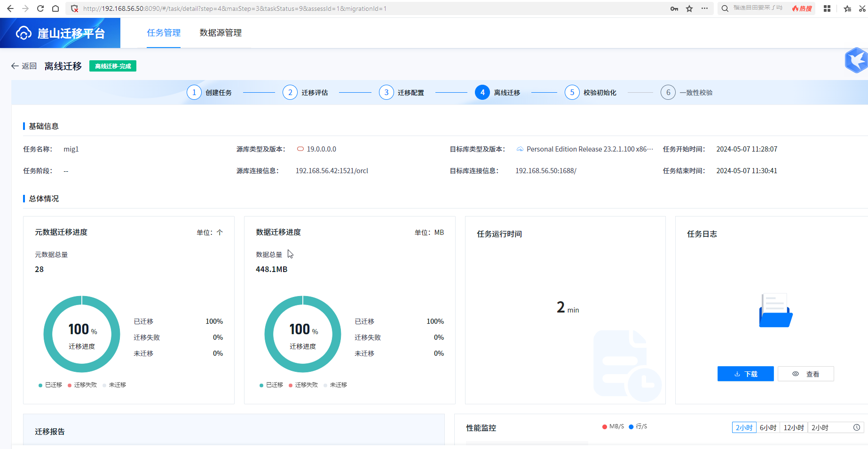Viewport: 868px width, 449px height.
Task: Click the search magnifier icon in the search box
Action: (725, 8)
